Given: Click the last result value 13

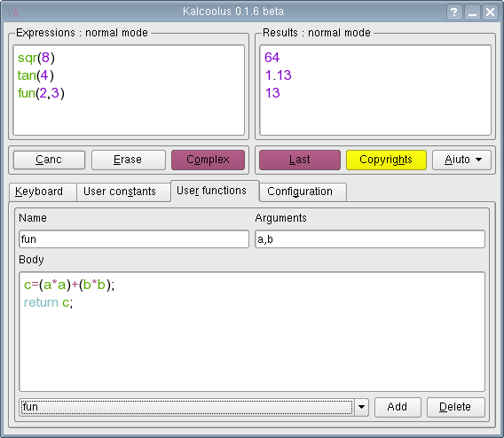Looking at the screenshot, I should (272, 93).
